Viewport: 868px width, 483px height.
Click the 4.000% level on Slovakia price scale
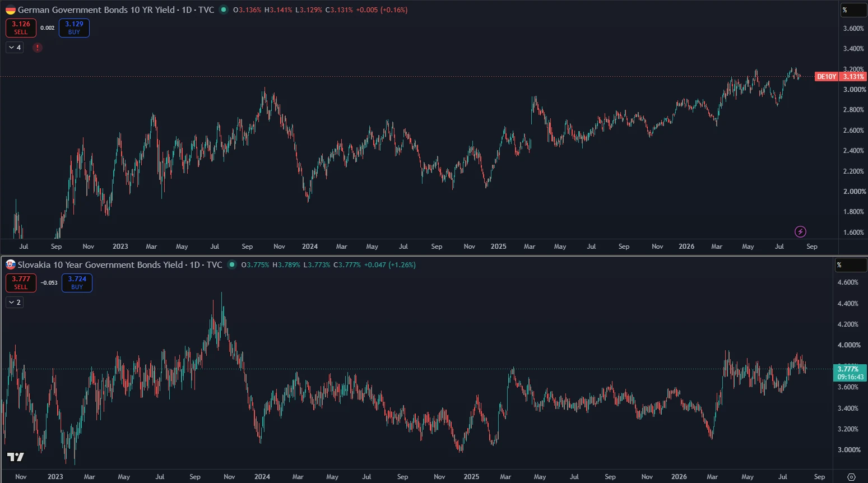[x=848, y=345]
